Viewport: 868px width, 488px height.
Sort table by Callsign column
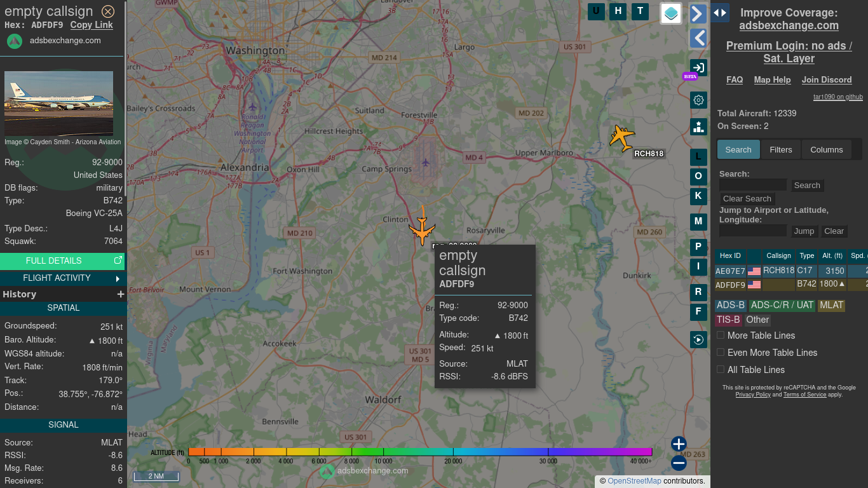pos(778,256)
